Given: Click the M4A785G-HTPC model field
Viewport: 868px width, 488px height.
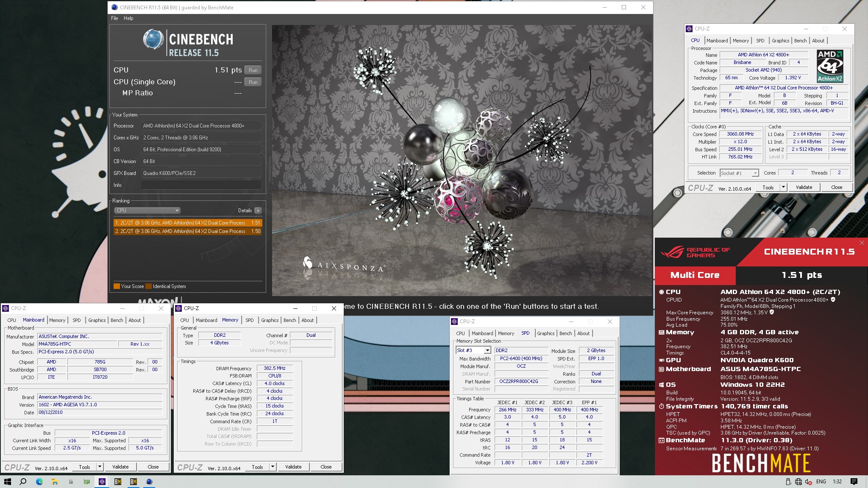Looking at the screenshot, I should click(x=77, y=344).
